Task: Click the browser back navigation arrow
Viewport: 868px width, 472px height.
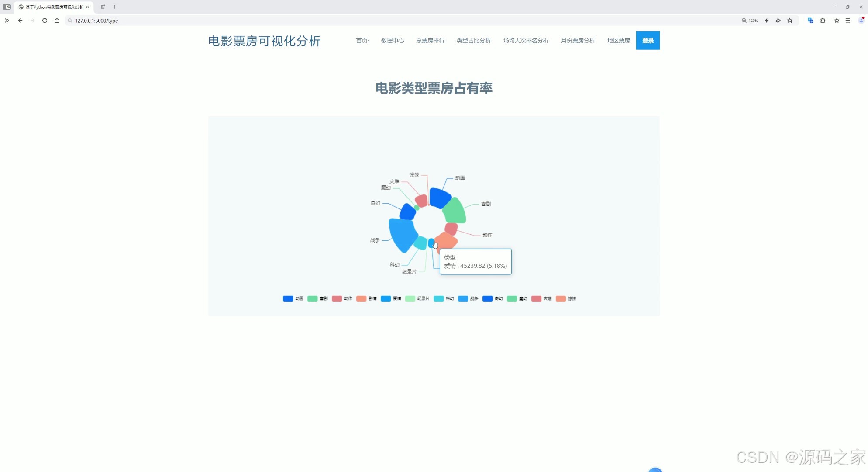Action: click(x=20, y=21)
